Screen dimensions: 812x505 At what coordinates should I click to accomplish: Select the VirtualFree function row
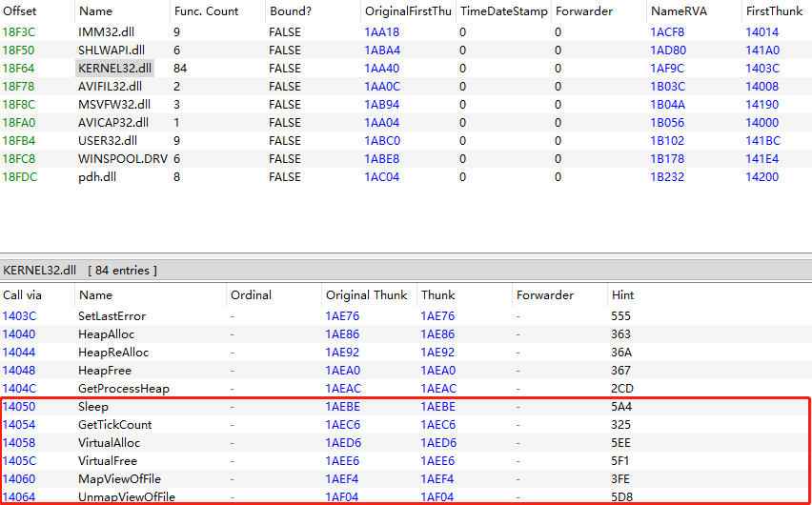[x=406, y=461]
